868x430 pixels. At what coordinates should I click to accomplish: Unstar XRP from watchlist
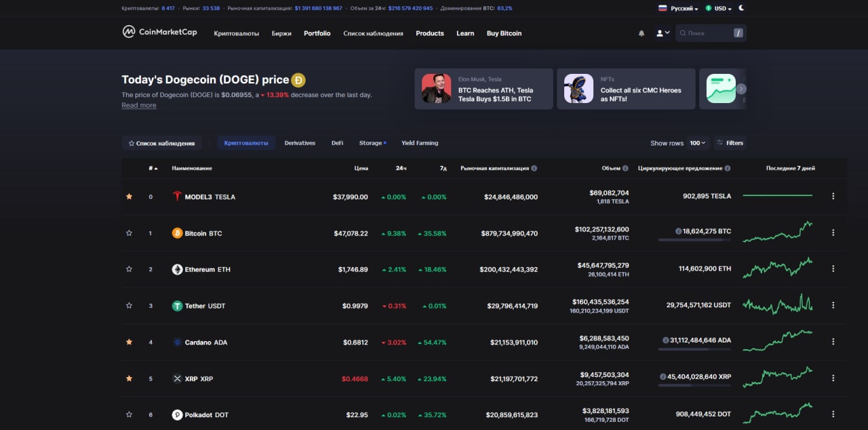[129, 378]
